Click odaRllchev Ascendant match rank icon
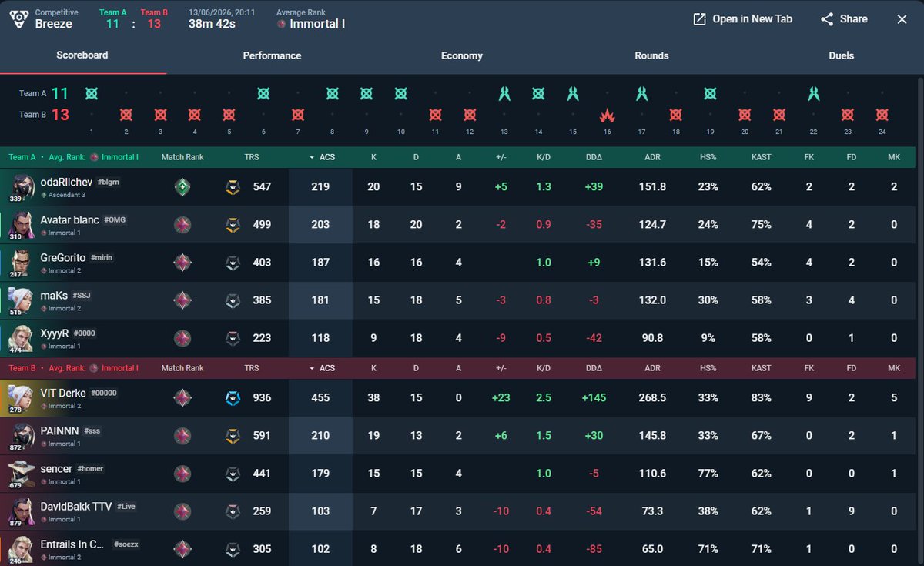Viewport: 924px width, 566px height. click(x=182, y=187)
